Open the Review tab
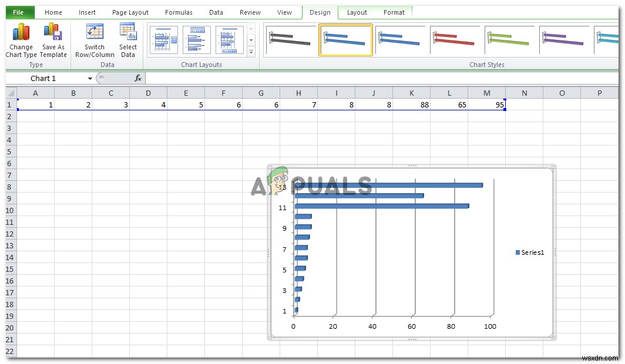This screenshot has width=625, height=364. tap(250, 12)
